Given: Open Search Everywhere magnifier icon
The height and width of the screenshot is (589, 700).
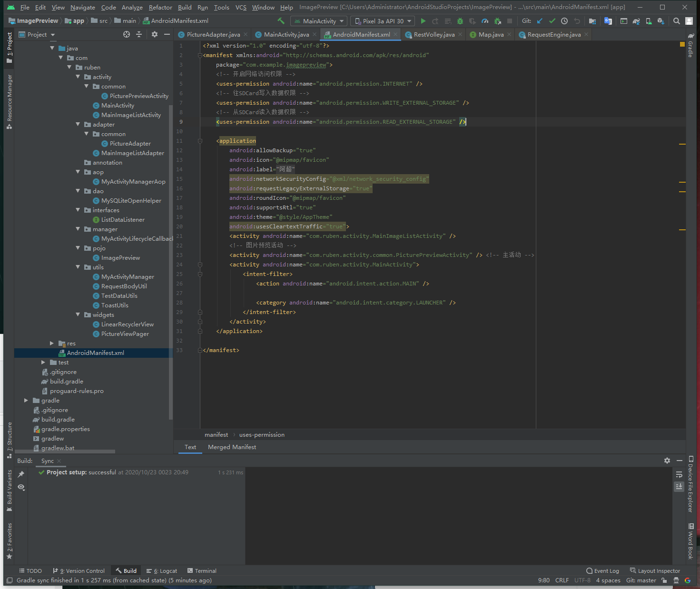Looking at the screenshot, I should 676,21.
